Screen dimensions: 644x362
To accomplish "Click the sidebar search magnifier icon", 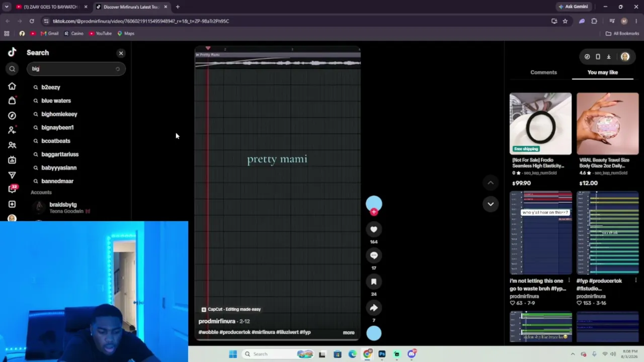I will coord(12,69).
